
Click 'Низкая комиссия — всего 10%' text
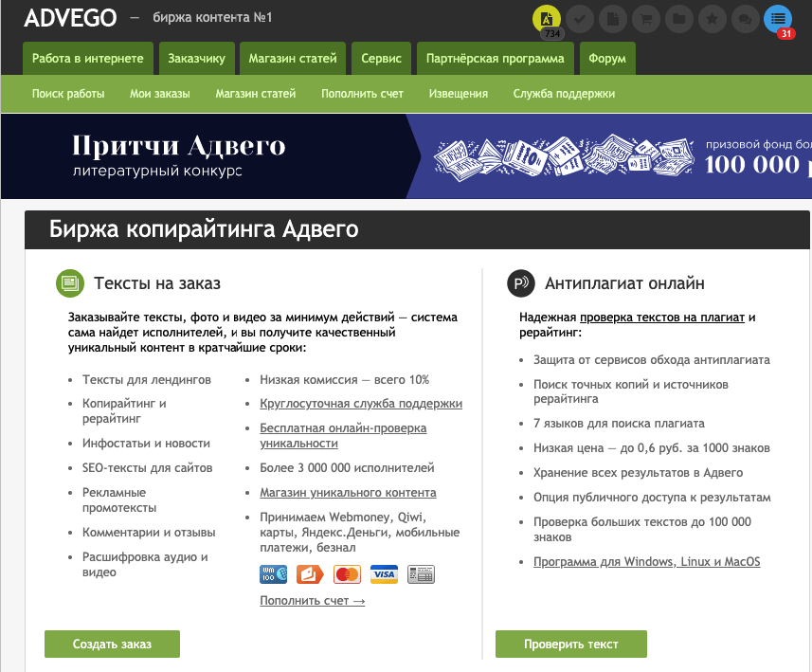(344, 380)
